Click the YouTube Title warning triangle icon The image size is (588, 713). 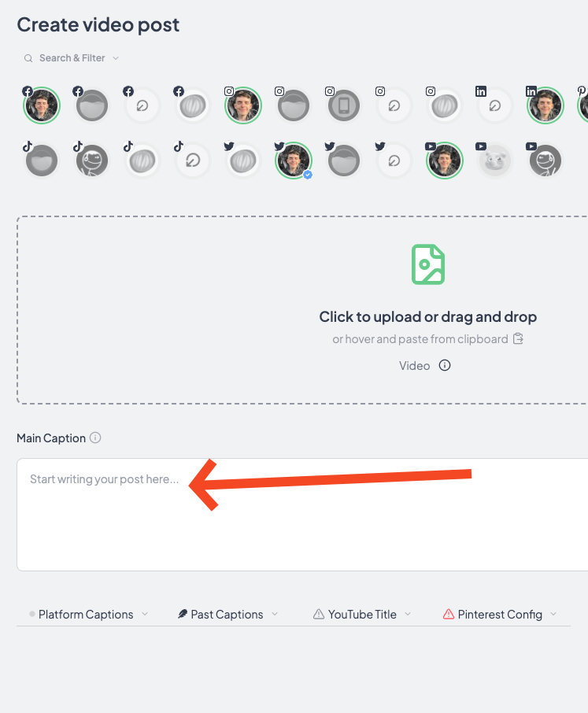[x=319, y=615]
